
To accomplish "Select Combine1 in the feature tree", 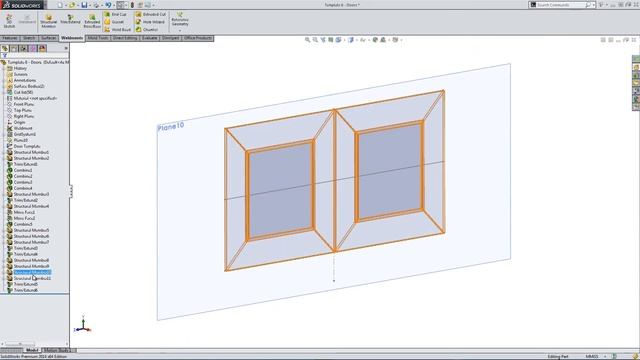I will click(22, 170).
